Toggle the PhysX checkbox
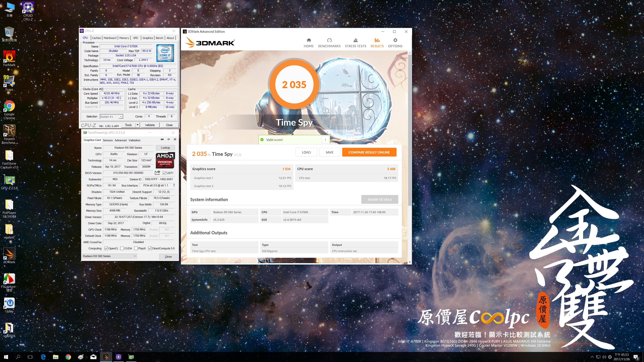Viewport: 644px width, 362px height. click(136, 248)
